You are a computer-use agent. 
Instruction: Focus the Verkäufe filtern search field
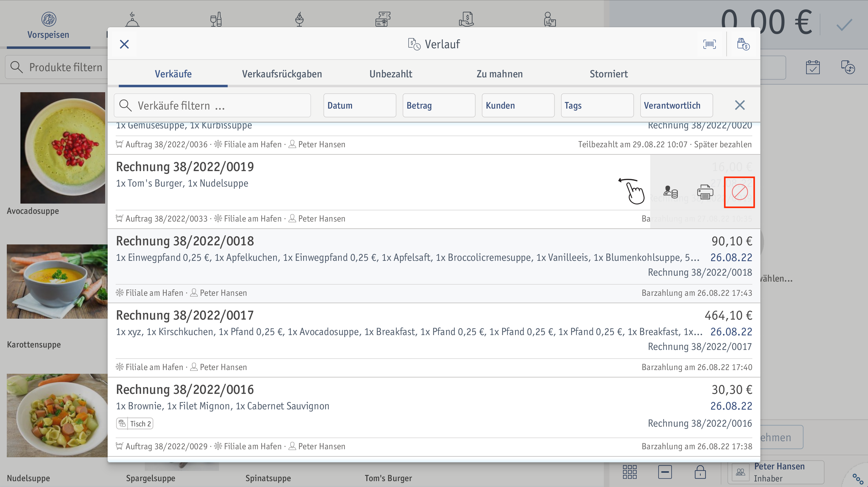pos(212,106)
